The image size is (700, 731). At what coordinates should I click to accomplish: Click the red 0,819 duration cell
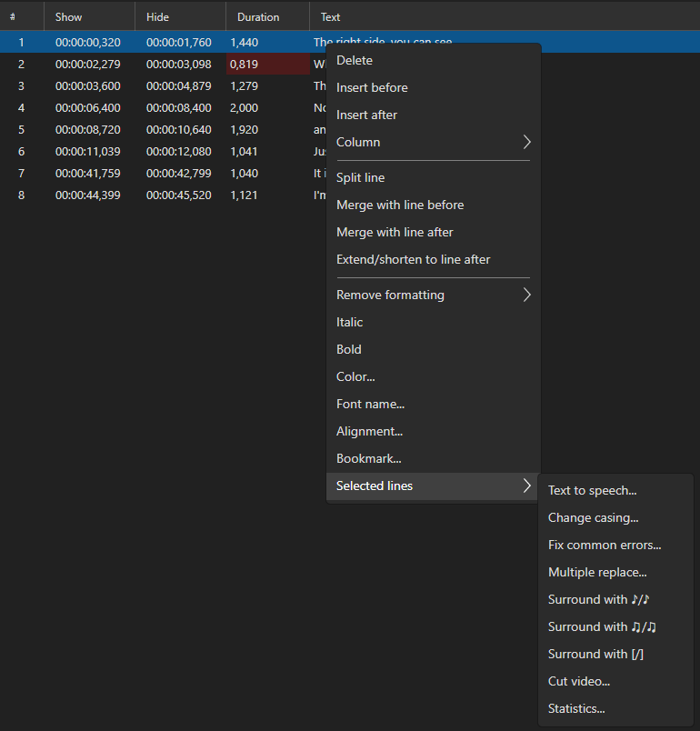[265, 65]
